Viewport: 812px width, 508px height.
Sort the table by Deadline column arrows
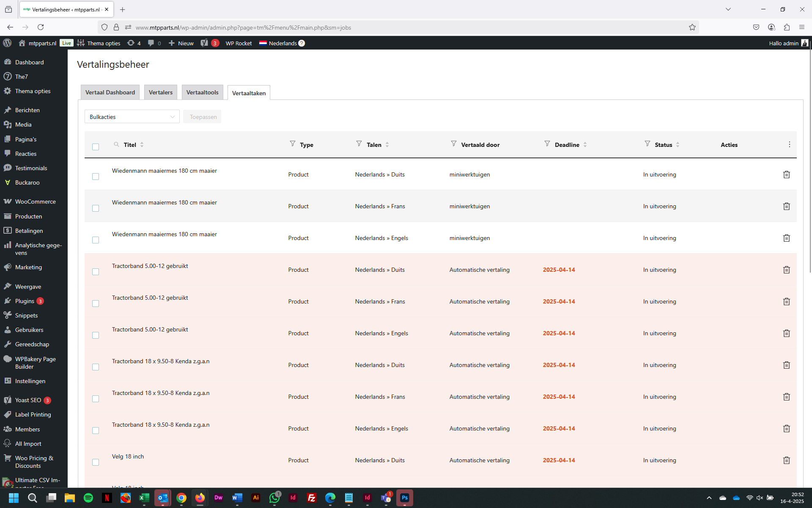[x=585, y=145]
